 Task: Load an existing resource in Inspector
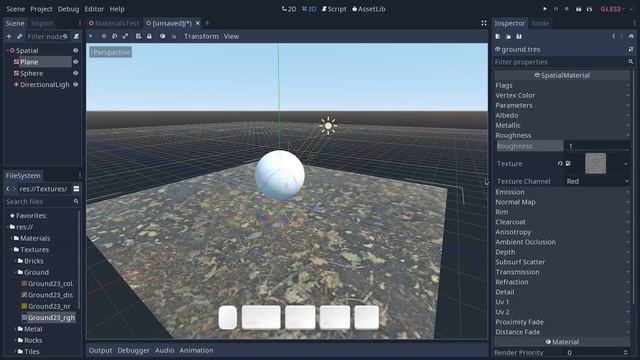[509, 37]
